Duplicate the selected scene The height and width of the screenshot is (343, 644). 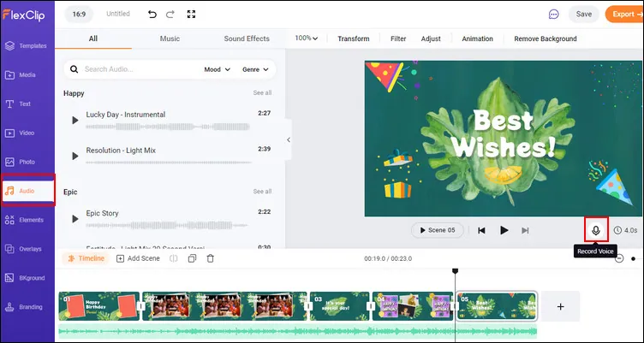[192, 258]
